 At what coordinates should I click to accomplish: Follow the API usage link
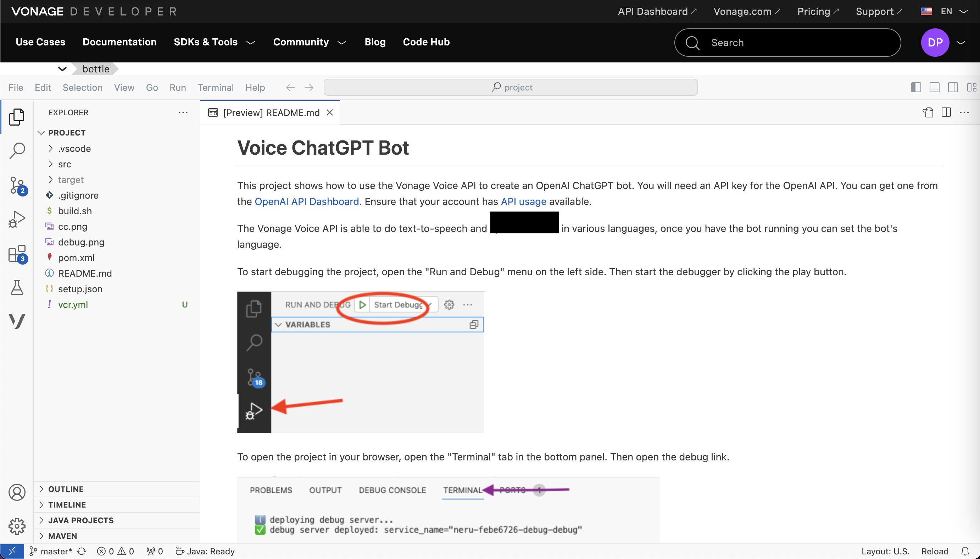pos(523,201)
